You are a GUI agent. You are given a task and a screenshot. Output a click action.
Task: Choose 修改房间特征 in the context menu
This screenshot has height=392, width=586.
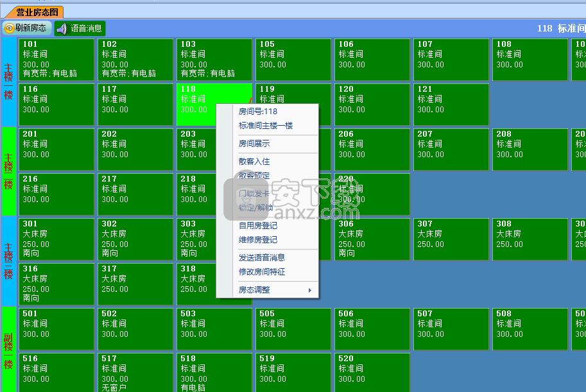262,271
